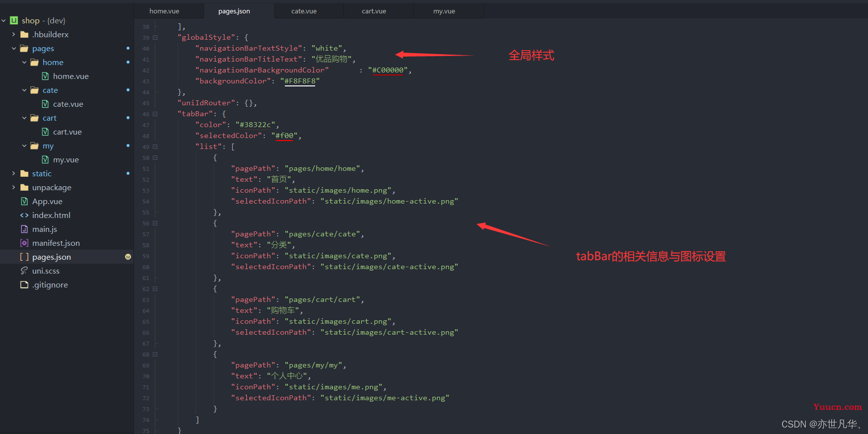868x434 pixels.
Task: Fold the object block at line 56
Action: [155, 223]
